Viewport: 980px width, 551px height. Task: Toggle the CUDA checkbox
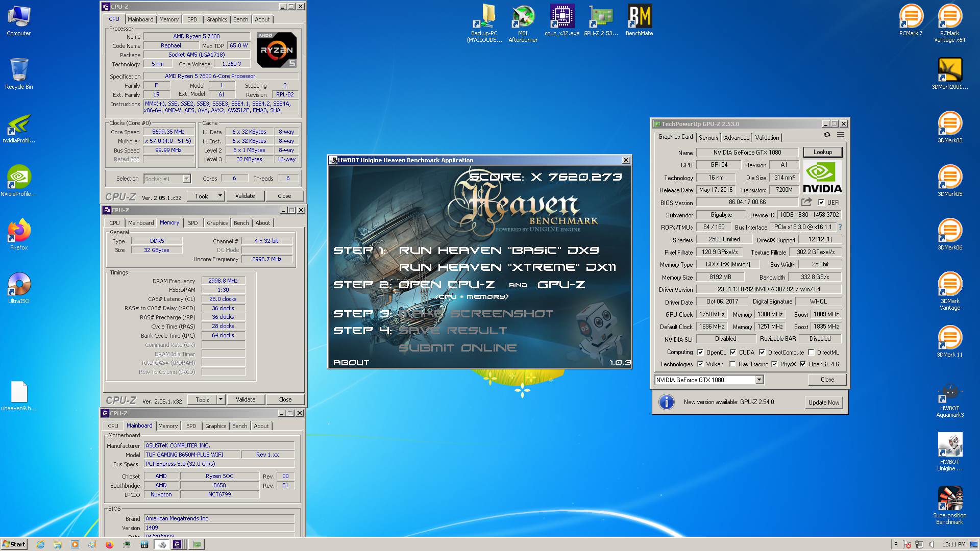[733, 352]
